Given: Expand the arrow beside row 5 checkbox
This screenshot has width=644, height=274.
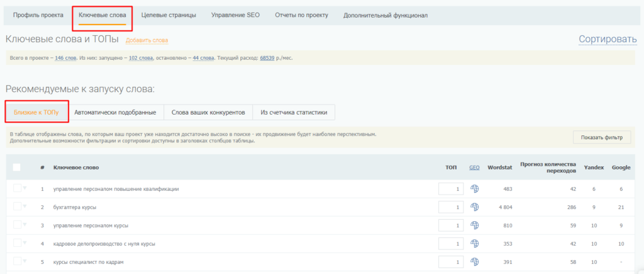Looking at the screenshot, I should [x=26, y=261].
